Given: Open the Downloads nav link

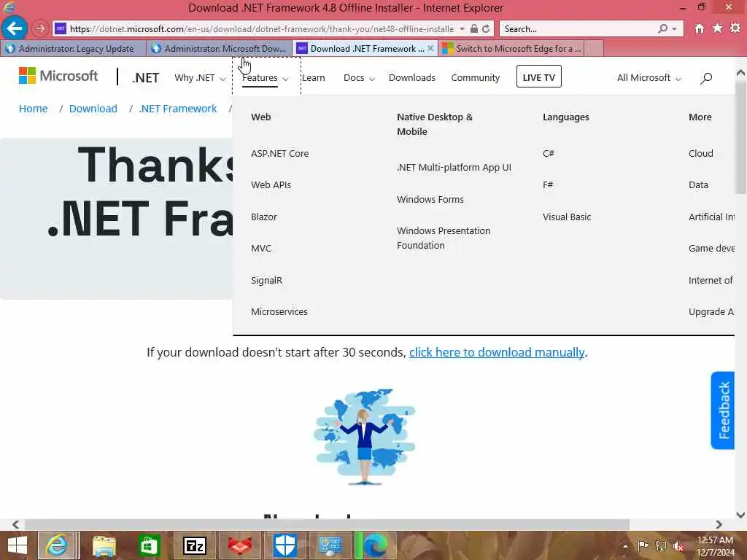Looking at the screenshot, I should click(x=411, y=77).
